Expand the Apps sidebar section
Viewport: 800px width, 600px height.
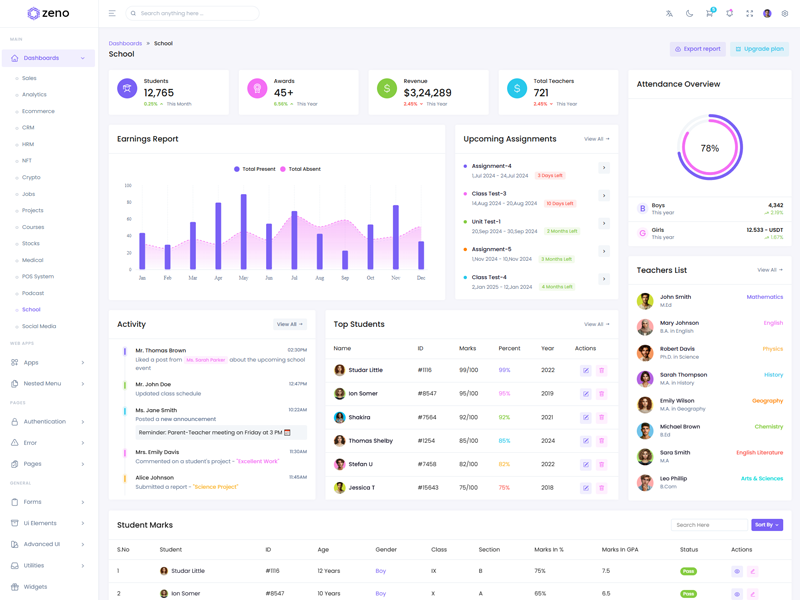(x=48, y=362)
